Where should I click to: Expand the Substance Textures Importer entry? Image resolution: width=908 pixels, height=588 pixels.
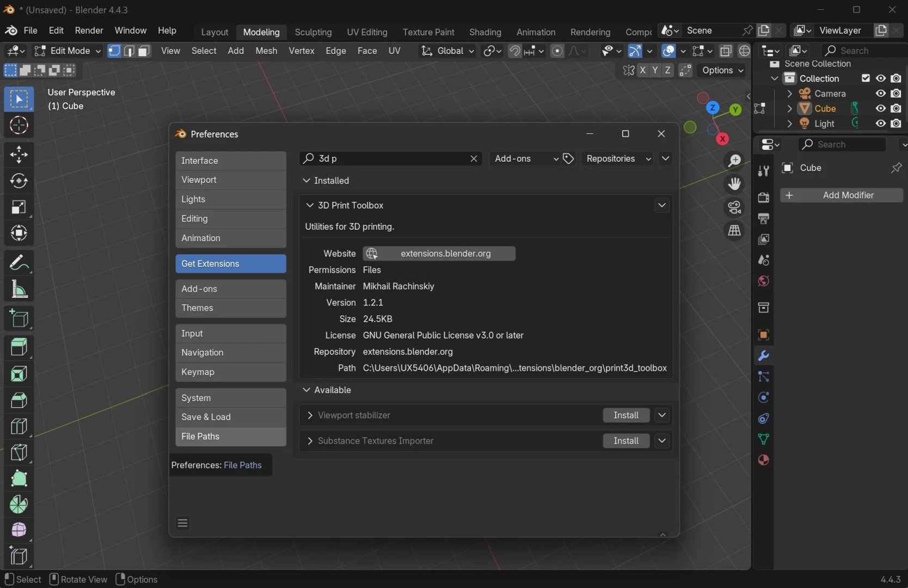310,441
